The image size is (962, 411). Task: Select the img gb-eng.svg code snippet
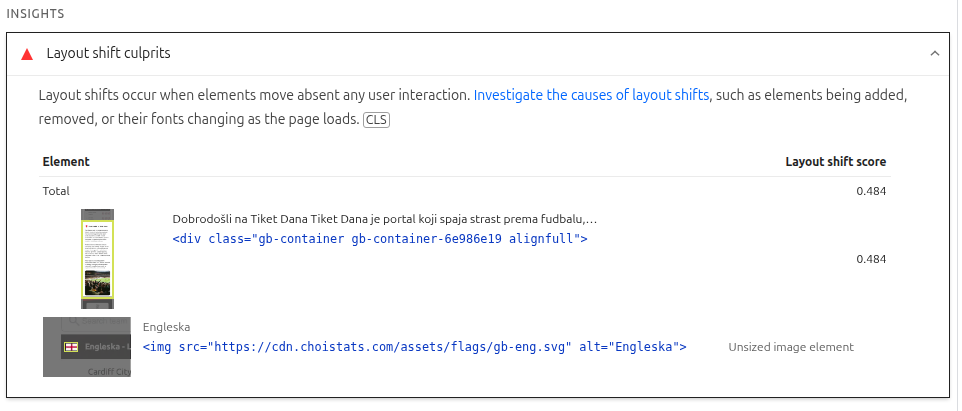[415, 347]
